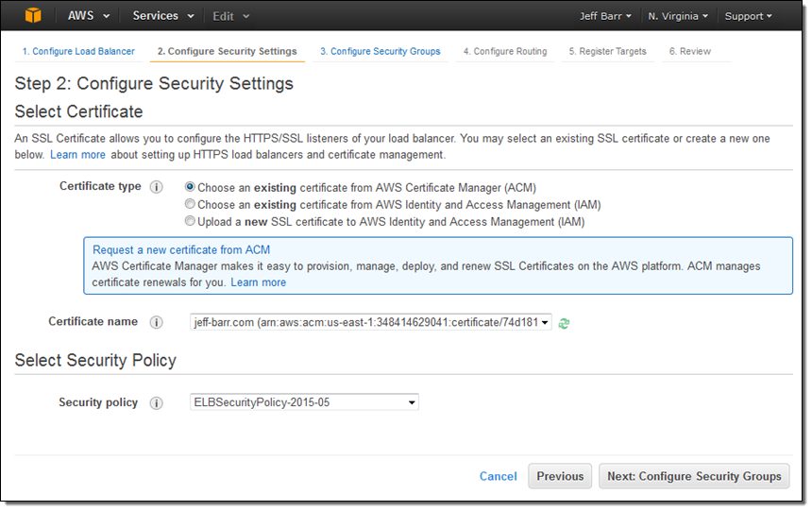The height and width of the screenshot is (511, 812).
Task: Switch to Configure Security Groups tab
Action: coord(380,52)
